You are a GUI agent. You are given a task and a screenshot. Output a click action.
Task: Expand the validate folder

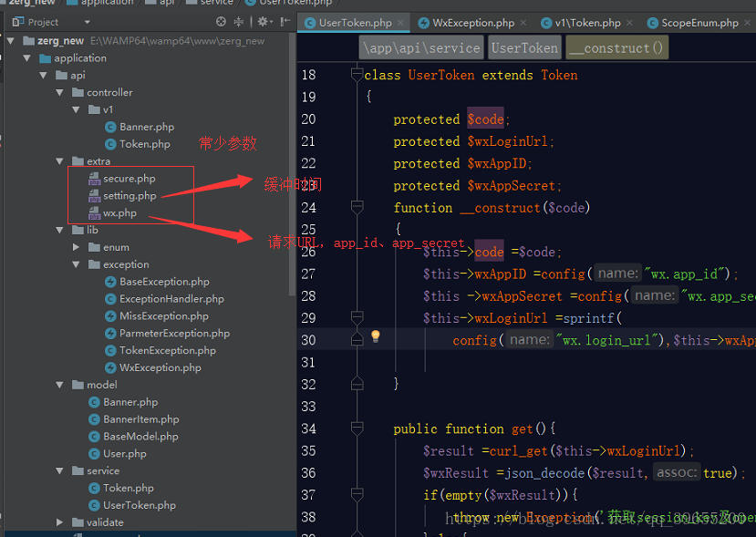pyautogui.click(x=60, y=522)
